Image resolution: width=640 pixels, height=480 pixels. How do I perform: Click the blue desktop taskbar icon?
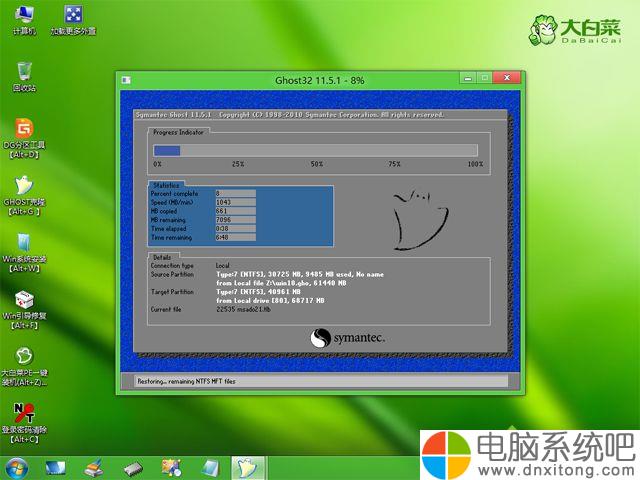[56, 468]
